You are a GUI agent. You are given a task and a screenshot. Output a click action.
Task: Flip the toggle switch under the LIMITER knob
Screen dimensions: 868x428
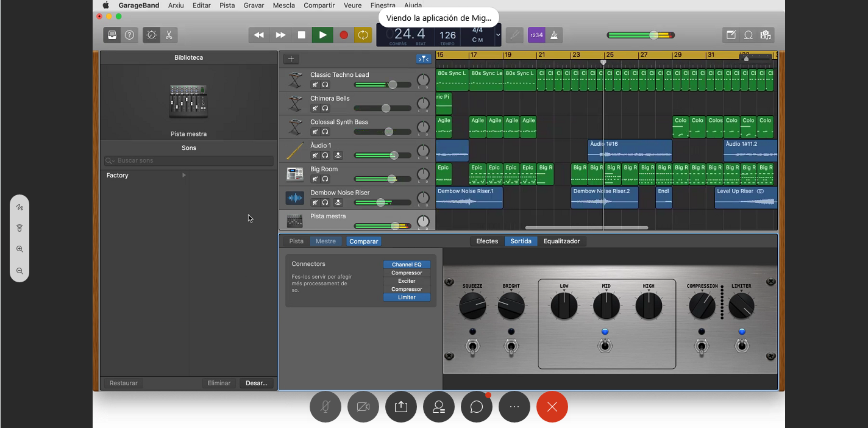[x=742, y=347]
